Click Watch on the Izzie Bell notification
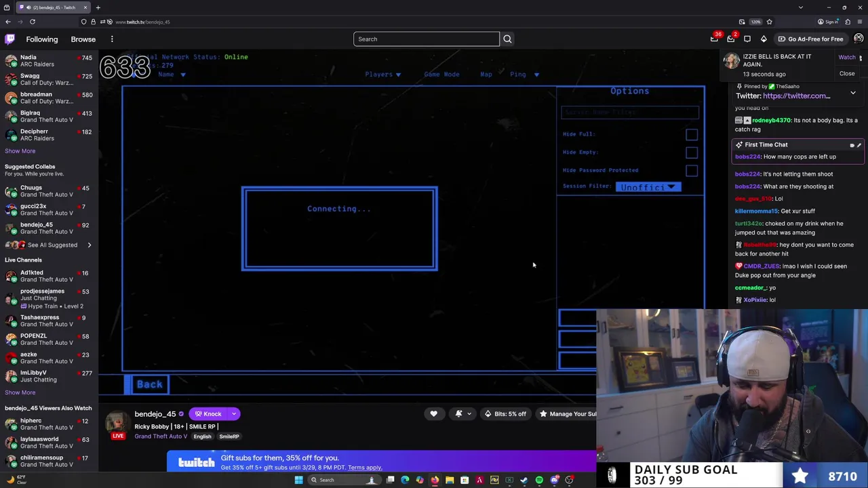The image size is (868, 488). (847, 58)
